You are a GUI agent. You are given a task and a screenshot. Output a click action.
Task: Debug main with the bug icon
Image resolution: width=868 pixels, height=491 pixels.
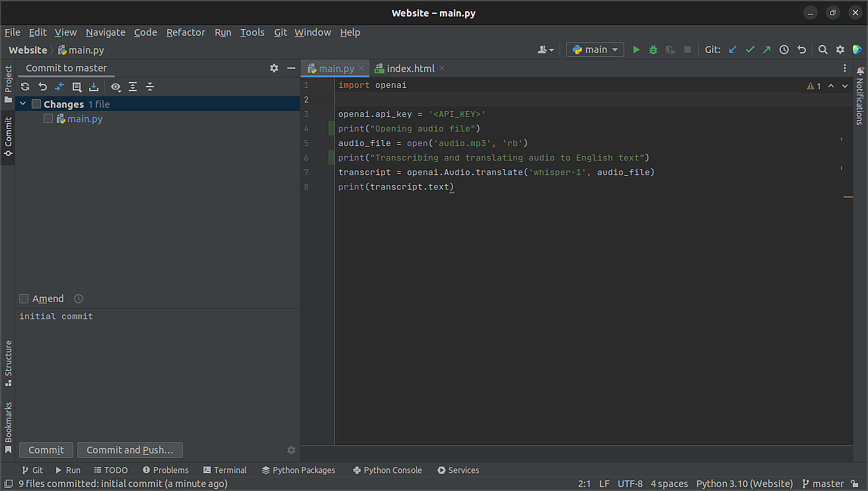click(x=653, y=50)
